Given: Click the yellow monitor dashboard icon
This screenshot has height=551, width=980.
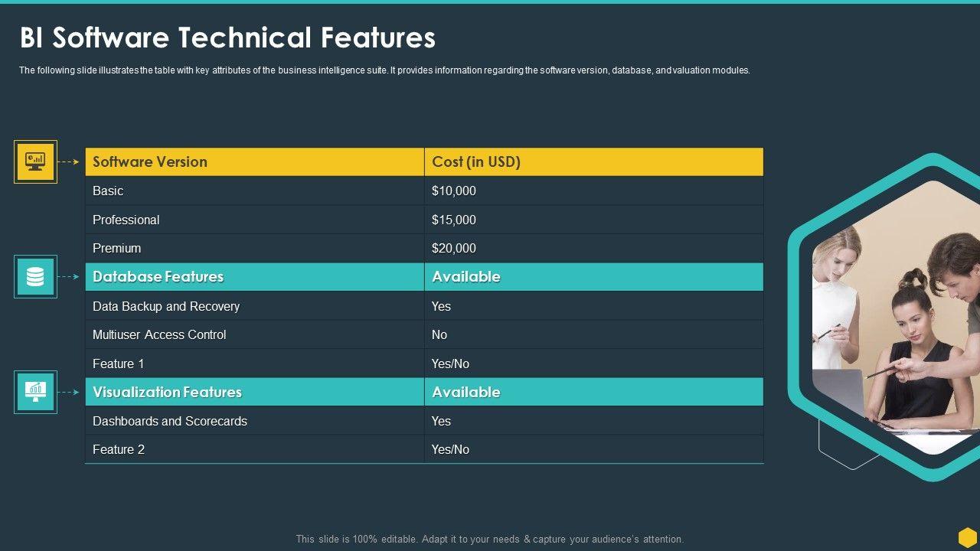Looking at the screenshot, I should pos(35,161).
